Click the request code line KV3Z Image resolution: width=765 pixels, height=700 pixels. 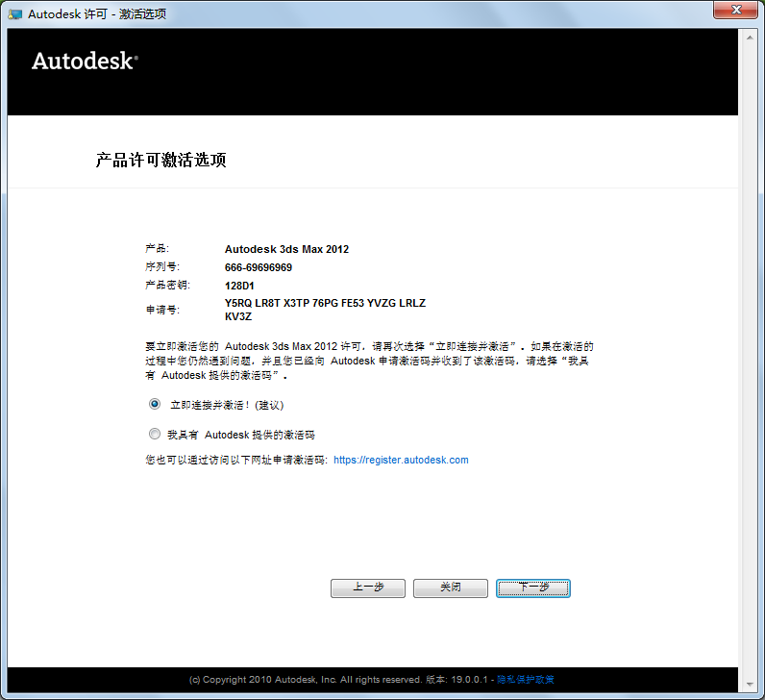click(x=238, y=316)
